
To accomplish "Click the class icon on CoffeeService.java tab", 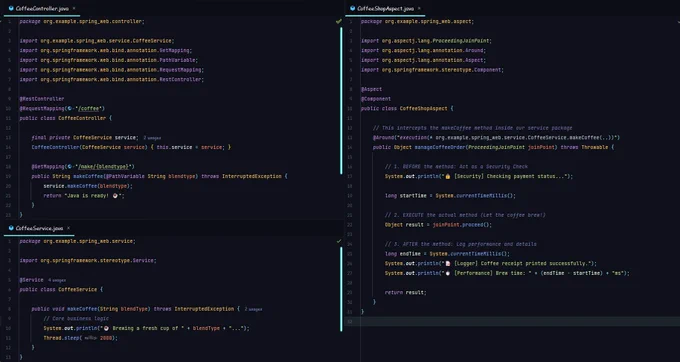I will click(x=11, y=228).
